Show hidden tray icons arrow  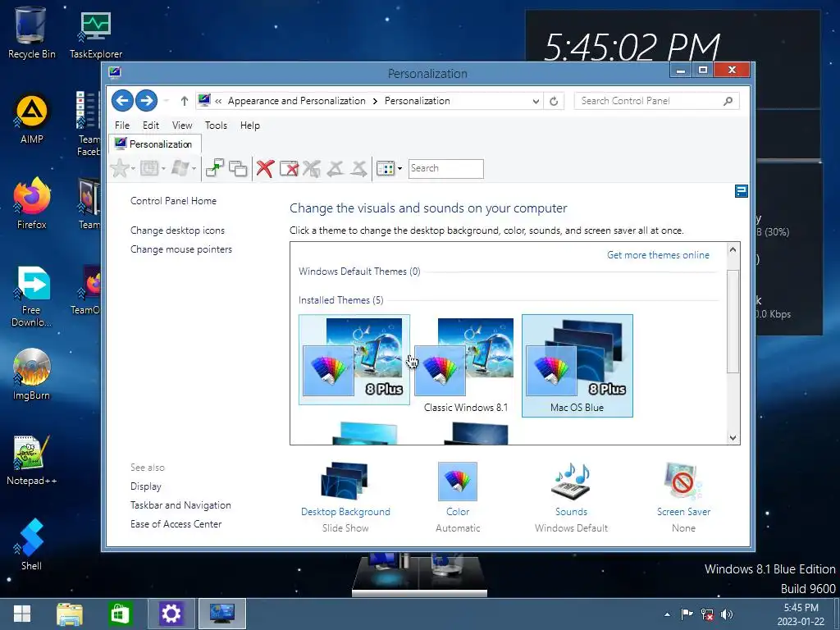pyautogui.click(x=667, y=614)
